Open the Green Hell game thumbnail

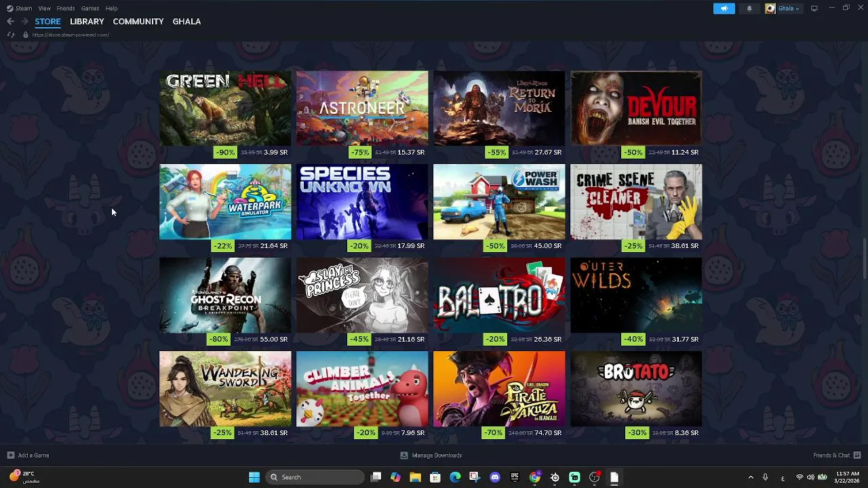click(x=225, y=108)
